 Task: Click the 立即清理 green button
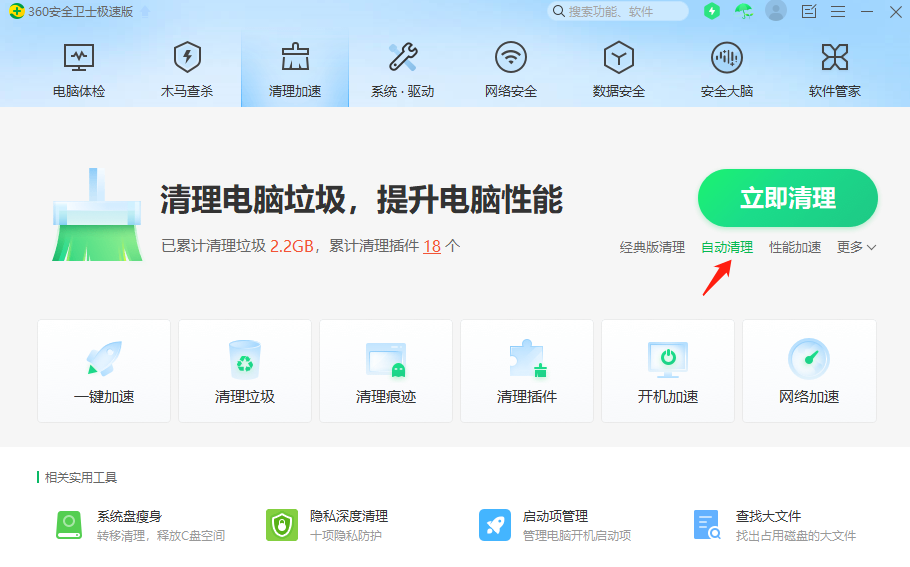click(x=788, y=198)
